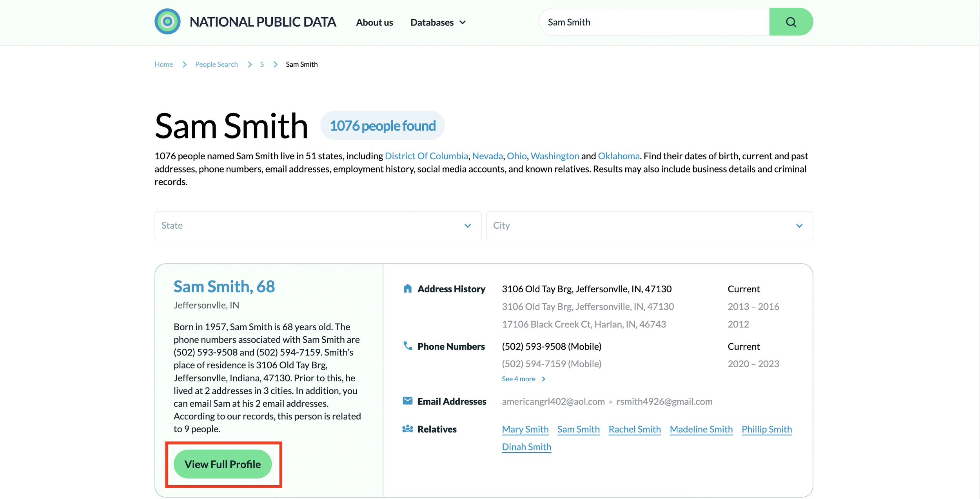Click the View Full Profile button
This screenshot has width=980, height=499.
[x=223, y=464]
